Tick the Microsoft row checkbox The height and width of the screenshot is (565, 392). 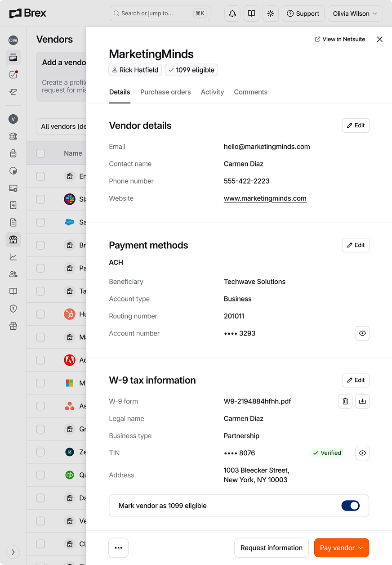click(40, 383)
